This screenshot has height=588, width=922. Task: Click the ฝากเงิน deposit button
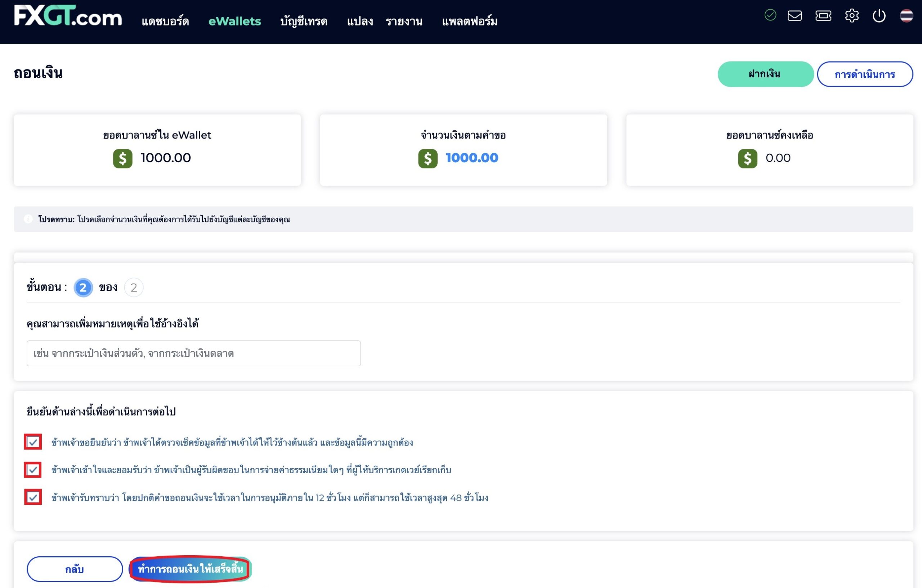click(x=765, y=74)
